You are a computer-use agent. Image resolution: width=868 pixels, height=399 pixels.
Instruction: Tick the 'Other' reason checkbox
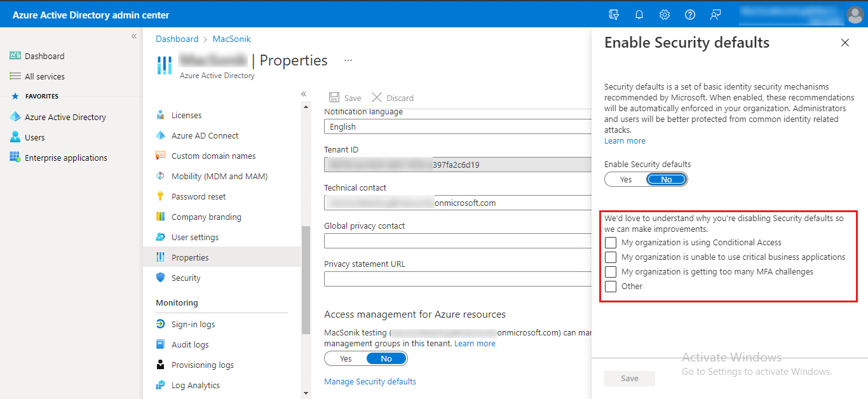tap(611, 287)
